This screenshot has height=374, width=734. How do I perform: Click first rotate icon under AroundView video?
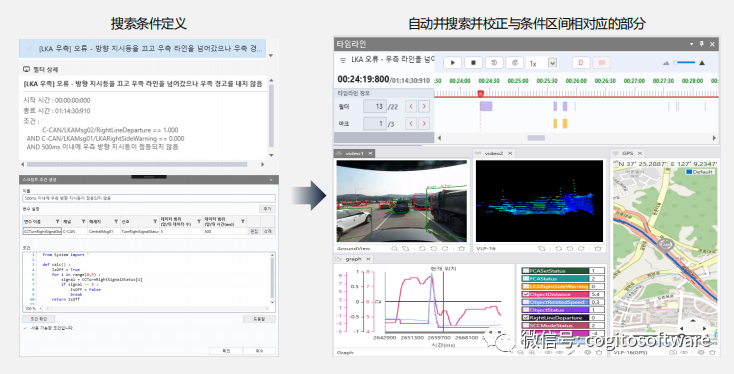pos(422,249)
